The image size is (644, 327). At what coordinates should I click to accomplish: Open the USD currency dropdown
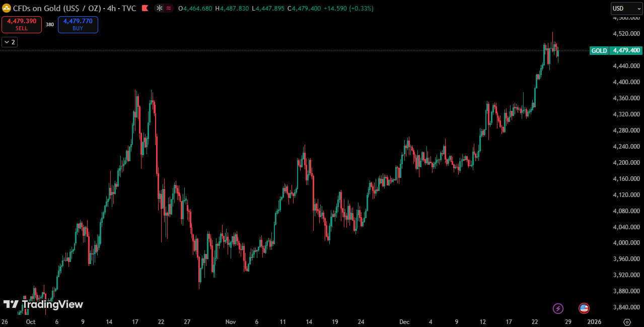pos(626,8)
